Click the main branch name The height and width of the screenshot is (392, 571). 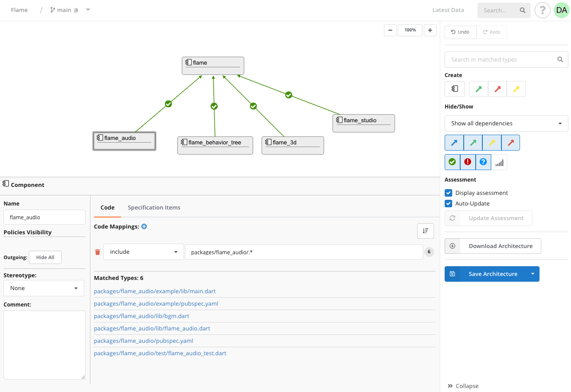coord(64,10)
